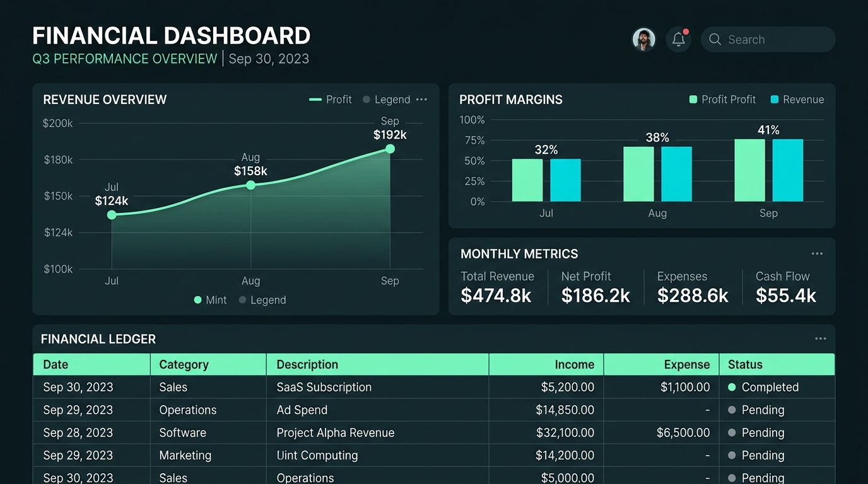868x484 pixels.
Task: Open Financial Ledger three-dot options menu
Action: click(x=820, y=339)
